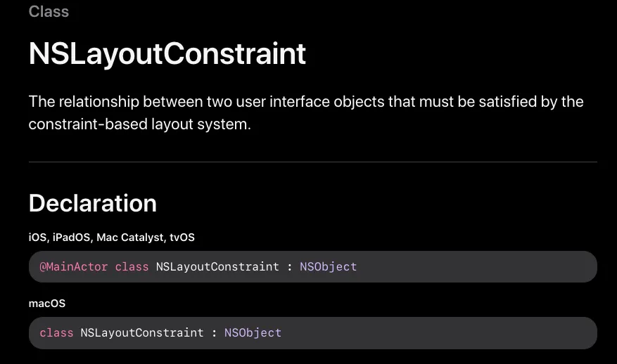Open the NSObject link in the macOS declaration
Viewport: 617px width, 364px height.
tap(253, 333)
